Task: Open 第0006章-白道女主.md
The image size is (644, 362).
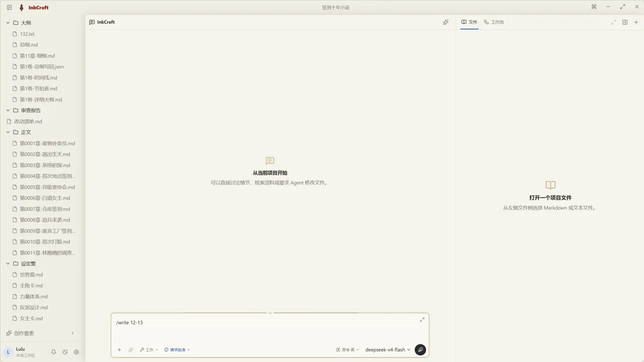Action: [44, 198]
